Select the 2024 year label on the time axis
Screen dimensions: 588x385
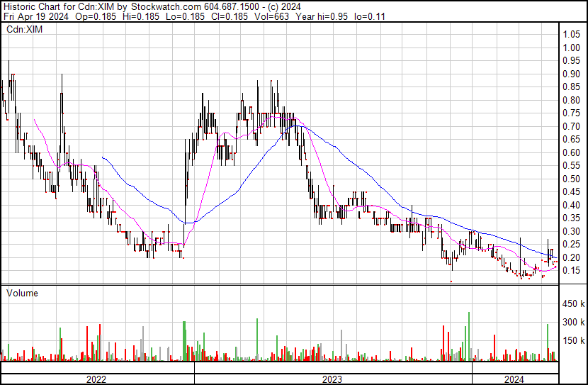pos(514,379)
